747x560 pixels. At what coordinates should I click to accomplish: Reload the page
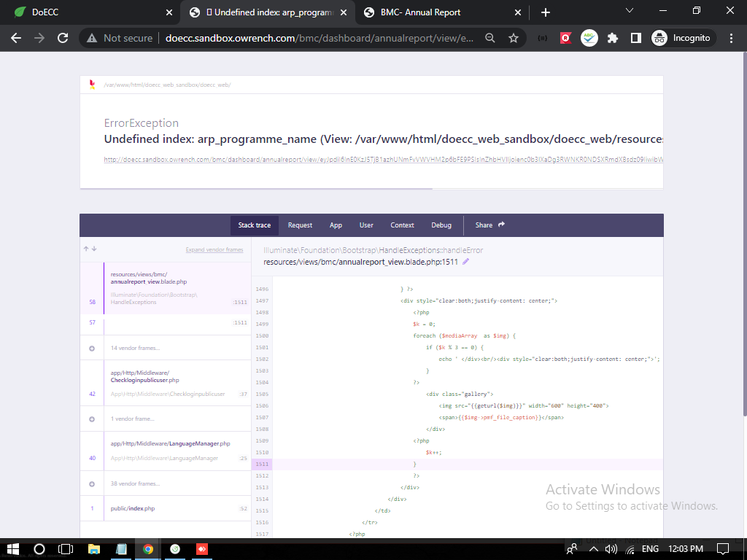click(x=63, y=38)
